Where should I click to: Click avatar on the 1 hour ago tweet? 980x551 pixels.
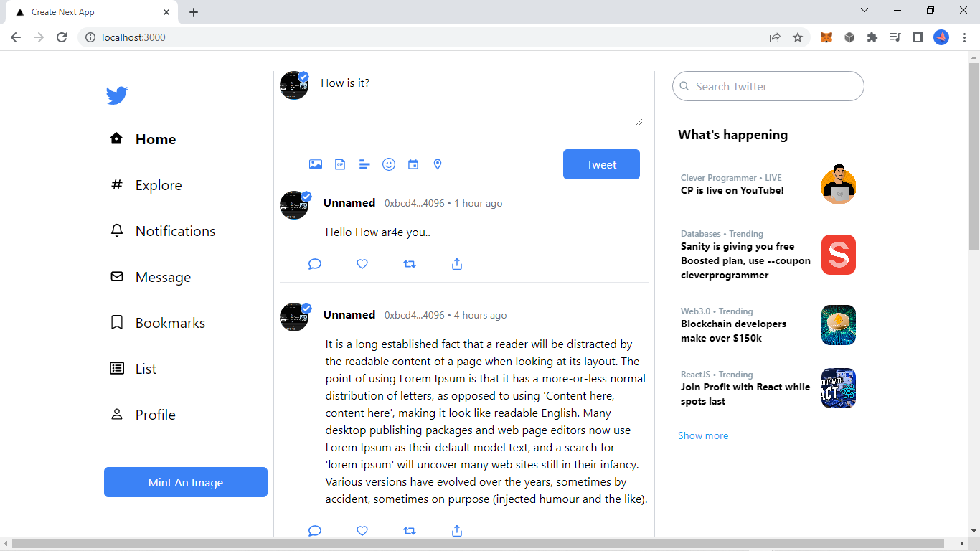click(294, 205)
